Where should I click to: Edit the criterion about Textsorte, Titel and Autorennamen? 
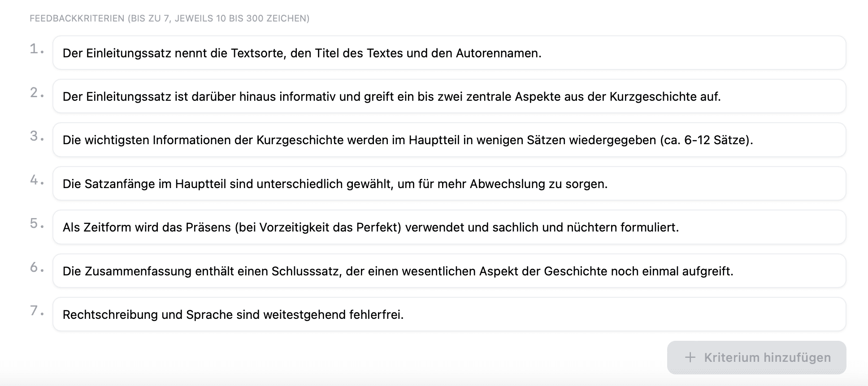(x=448, y=53)
